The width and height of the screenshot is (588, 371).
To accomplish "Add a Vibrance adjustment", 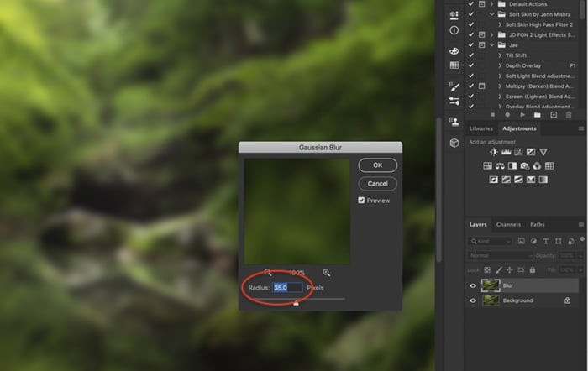I will (543, 152).
